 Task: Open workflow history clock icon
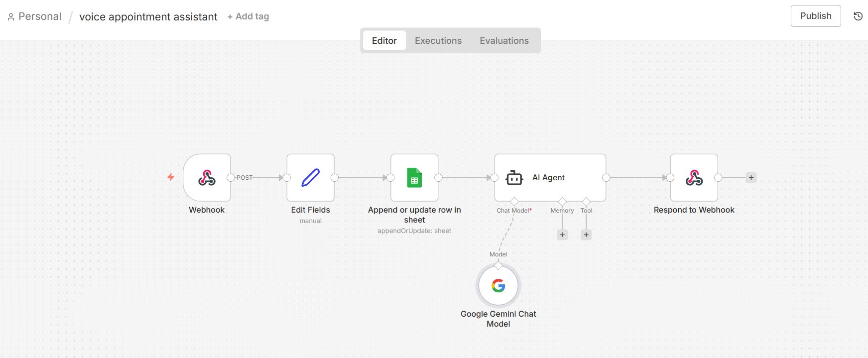(858, 16)
